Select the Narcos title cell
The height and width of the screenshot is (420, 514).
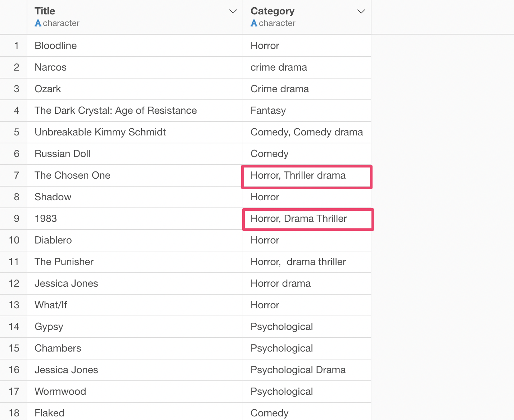tap(135, 67)
